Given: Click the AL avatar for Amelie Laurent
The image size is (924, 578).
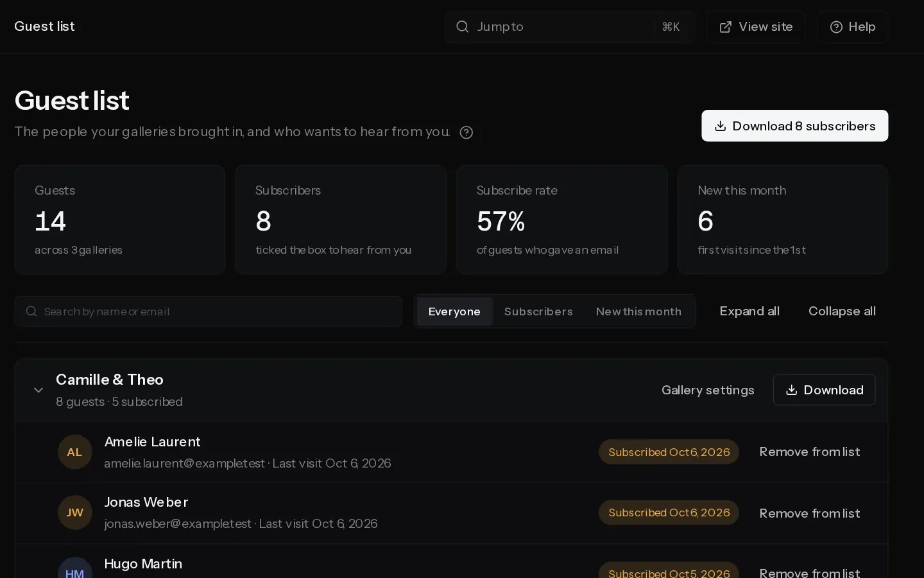Looking at the screenshot, I should coord(75,452).
